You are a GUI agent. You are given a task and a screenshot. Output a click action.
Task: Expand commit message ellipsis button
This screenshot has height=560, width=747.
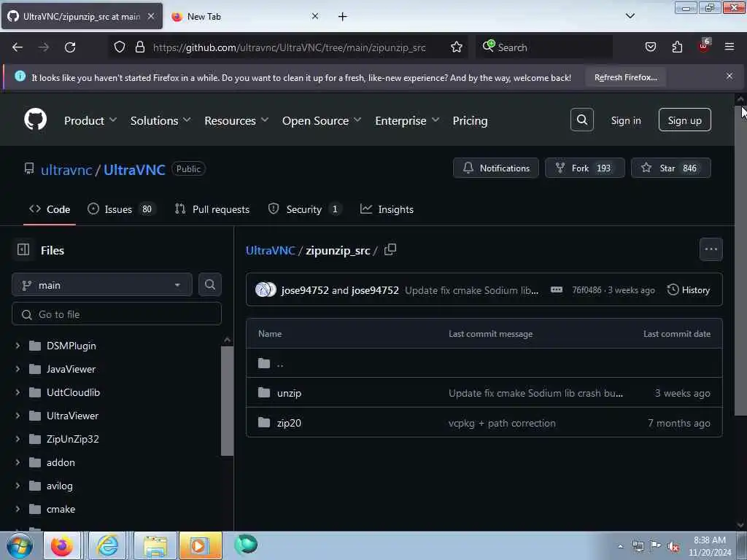(557, 289)
